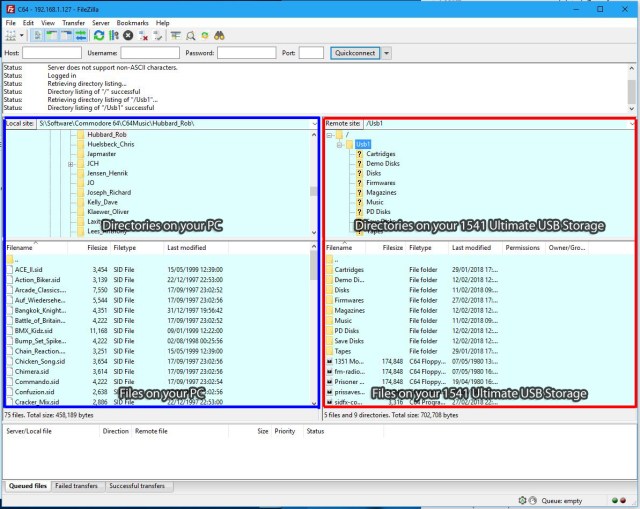640x509 pixels.
Task: Sort remote files by Owner/Gro... column
Action: (x=567, y=248)
